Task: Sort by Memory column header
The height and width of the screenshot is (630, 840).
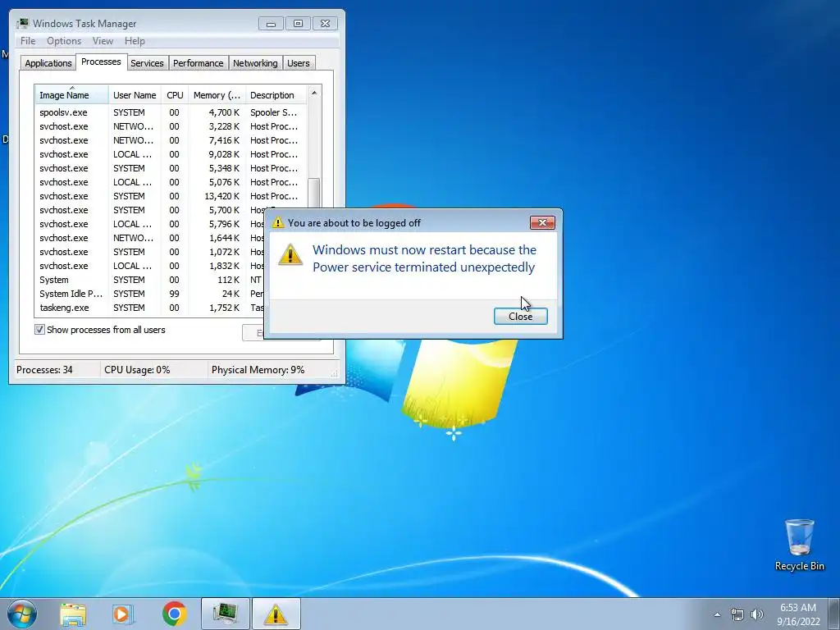Action: point(217,95)
